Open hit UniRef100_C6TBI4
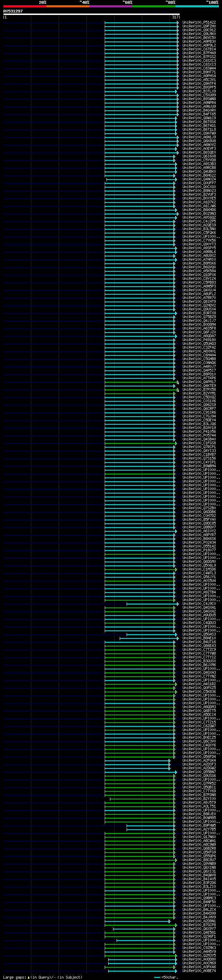The width and height of the screenshot is (222, 980). [199, 49]
